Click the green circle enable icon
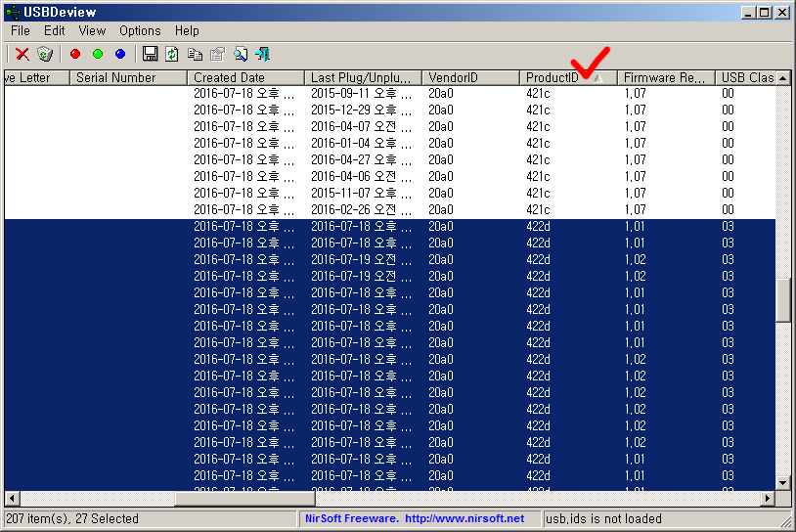The image size is (796, 532). point(98,54)
